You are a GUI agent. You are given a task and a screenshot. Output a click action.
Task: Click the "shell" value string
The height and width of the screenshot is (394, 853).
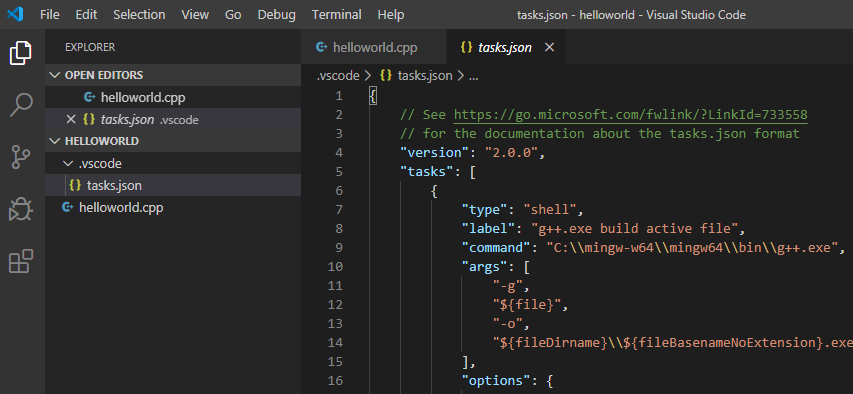[x=549, y=210]
